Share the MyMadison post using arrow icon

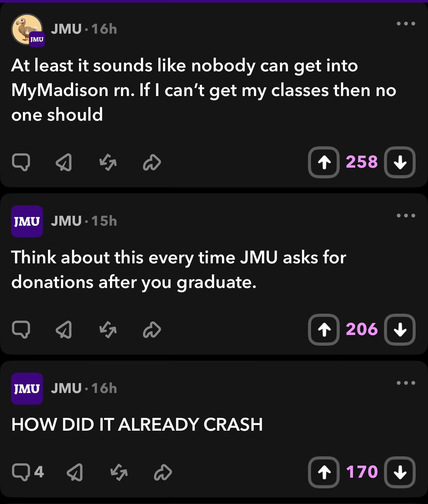(x=152, y=162)
